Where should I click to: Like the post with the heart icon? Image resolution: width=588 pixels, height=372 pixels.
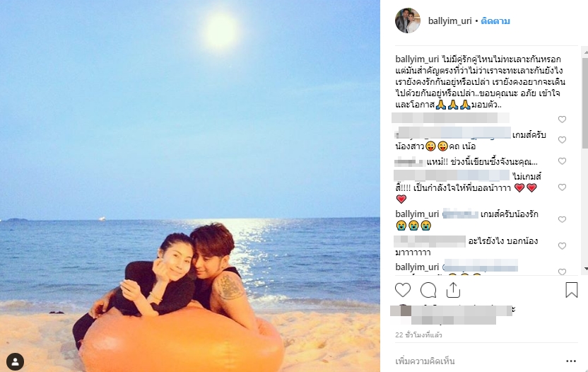click(x=403, y=290)
